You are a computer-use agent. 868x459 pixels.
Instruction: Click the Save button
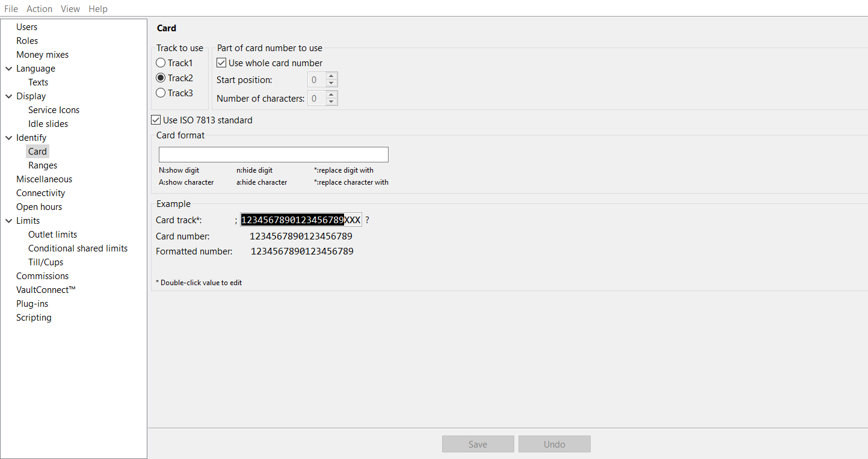pos(478,443)
